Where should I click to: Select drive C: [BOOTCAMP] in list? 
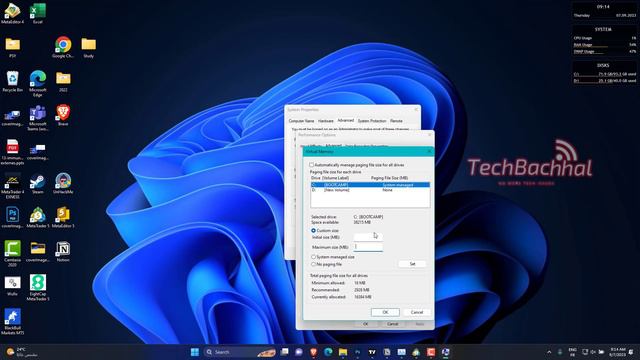tap(370, 185)
